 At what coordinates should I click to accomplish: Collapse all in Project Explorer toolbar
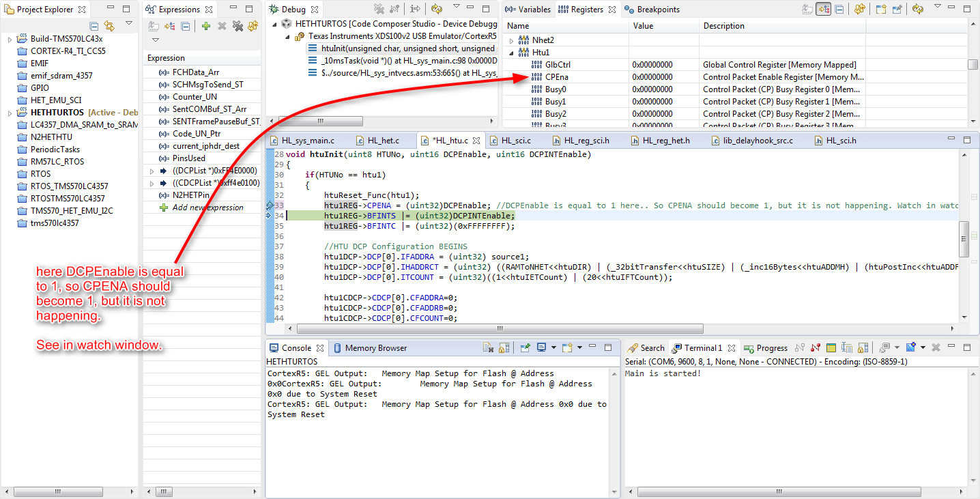[x=94, y=27]
